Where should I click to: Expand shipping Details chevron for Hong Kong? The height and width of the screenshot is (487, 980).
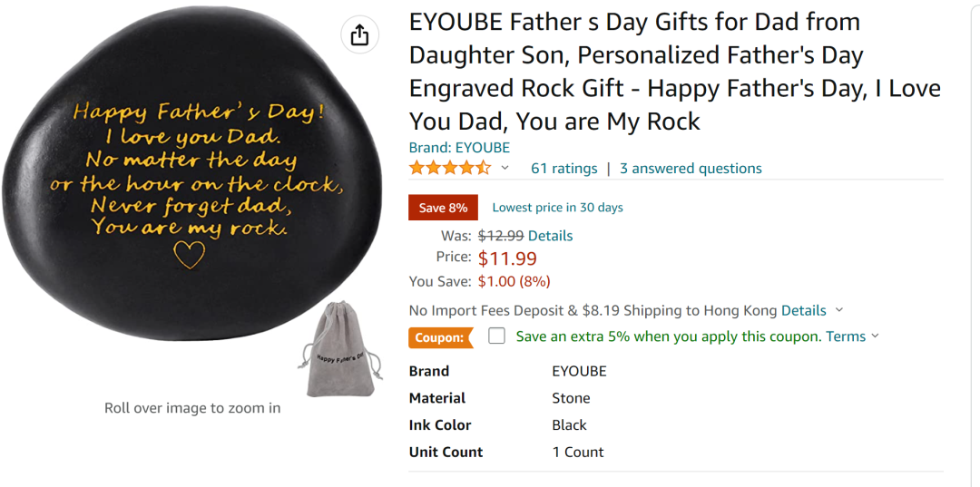pos(839,310)
